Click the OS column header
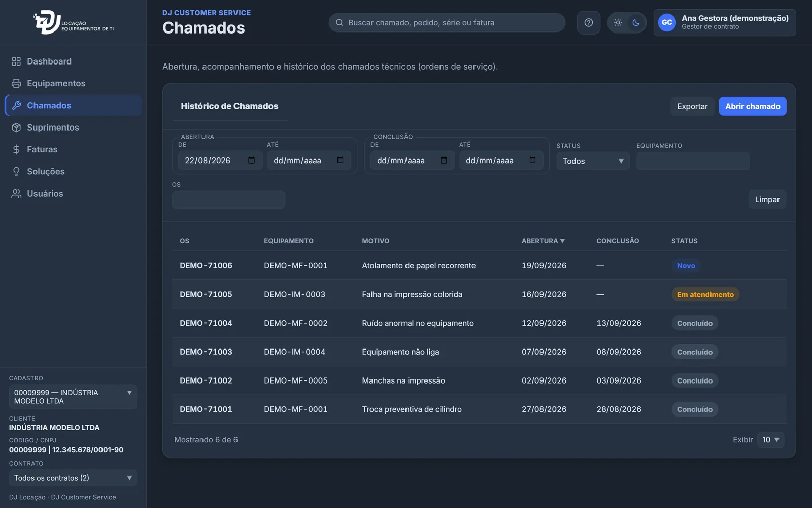This screenshot has width=812, height=508. click(185, 241)
